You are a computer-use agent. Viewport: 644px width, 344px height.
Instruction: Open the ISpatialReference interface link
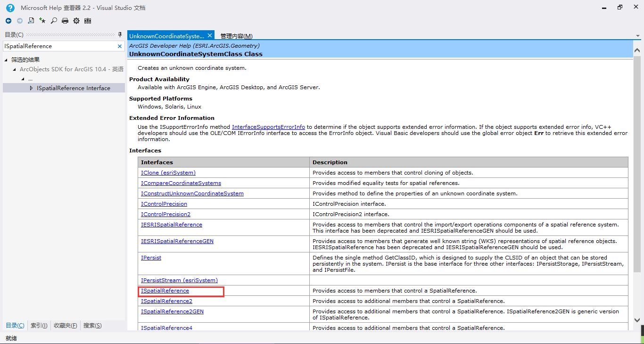(x=165, y=291)
